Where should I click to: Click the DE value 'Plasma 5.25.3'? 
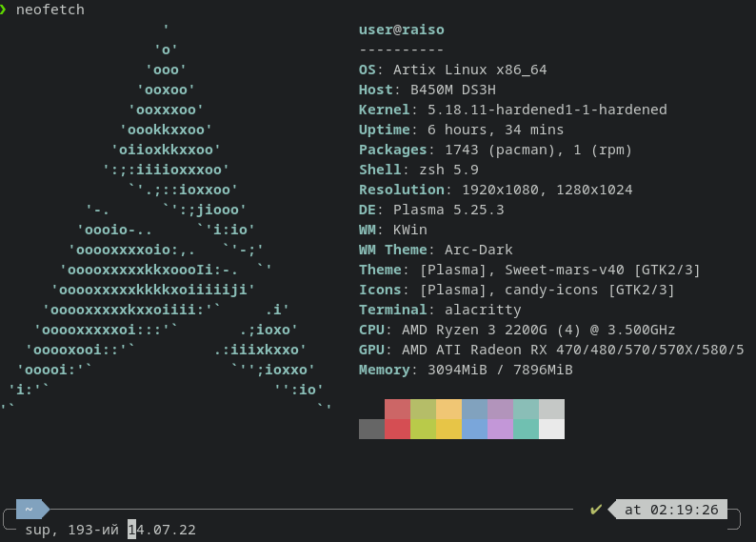[x=448, y=210]
